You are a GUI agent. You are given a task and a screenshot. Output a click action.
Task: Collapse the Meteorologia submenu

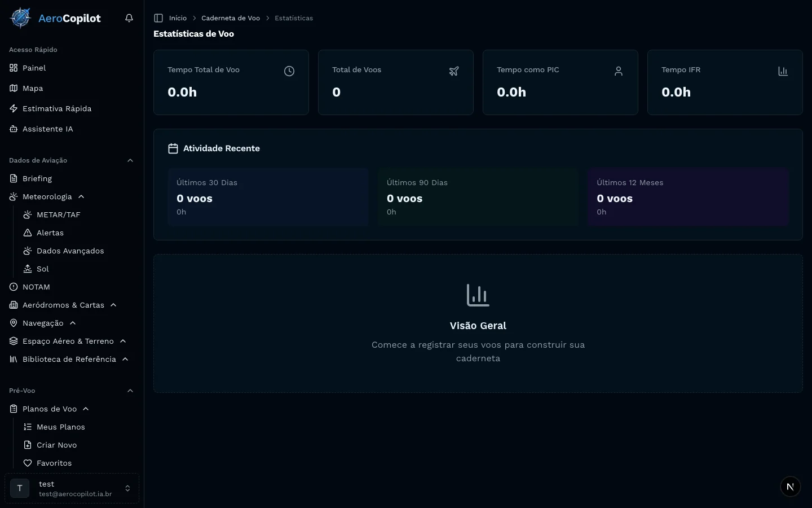pyautogui.click(x=81, y=196)
